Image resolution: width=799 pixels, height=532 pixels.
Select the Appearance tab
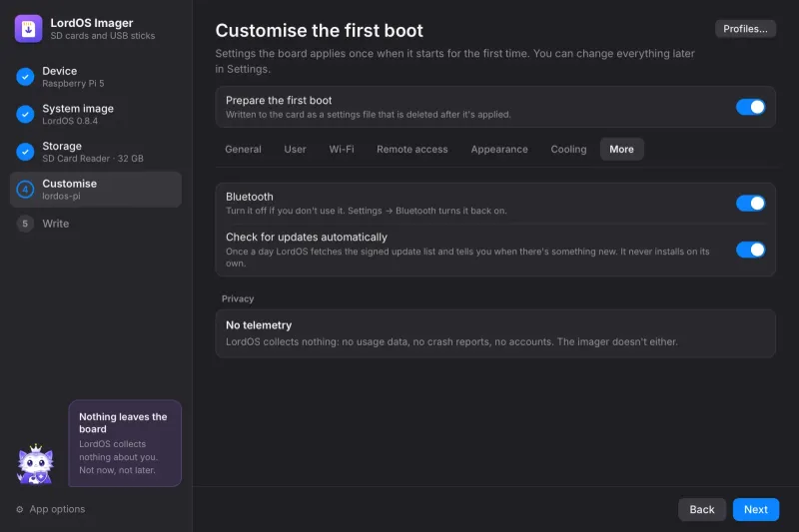[x=499, y=149]
